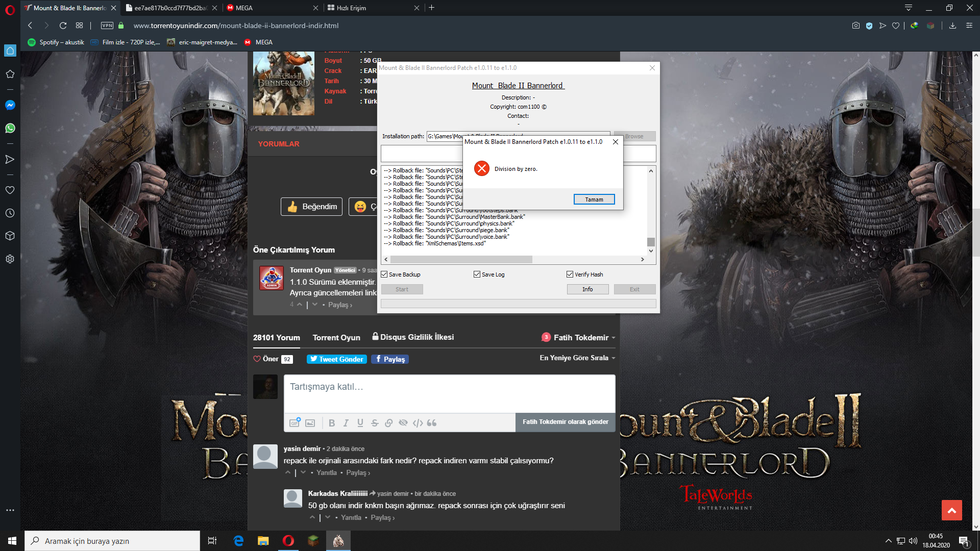Open the tab list menu in title bar
Viewport: 980px width, 551px height.
pyautogui.click(x=909, y=8)
